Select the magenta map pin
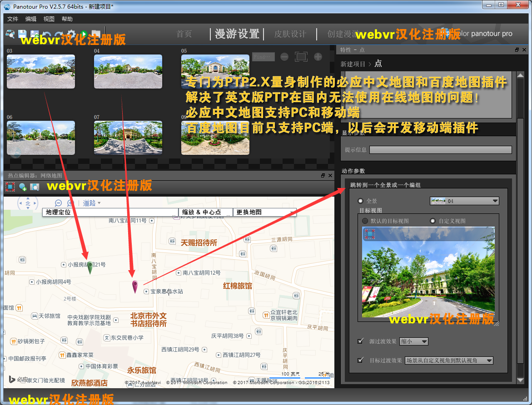Image resolution: width=532 pixels, height=405 pixels. click(134, 286)
